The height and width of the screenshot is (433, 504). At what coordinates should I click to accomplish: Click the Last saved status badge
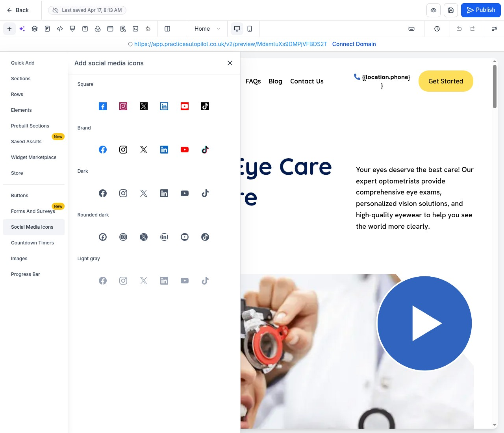(x=87, y=10)
